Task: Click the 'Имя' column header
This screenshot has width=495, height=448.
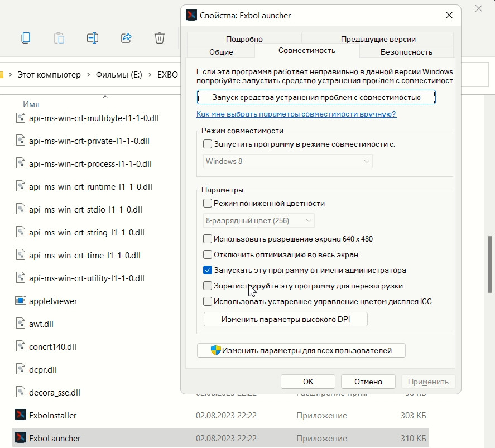Action: click(31, 104)
